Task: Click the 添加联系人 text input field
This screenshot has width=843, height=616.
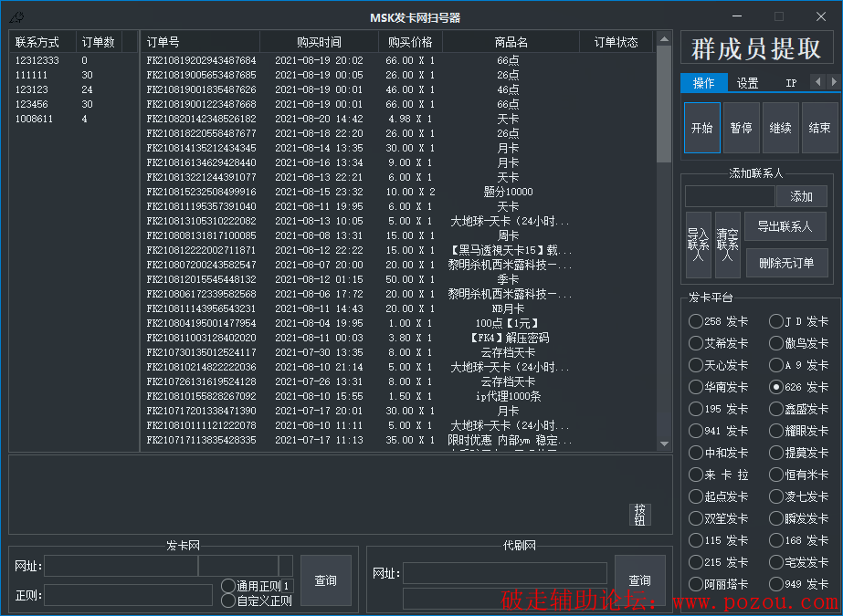Action: point(729,196)
